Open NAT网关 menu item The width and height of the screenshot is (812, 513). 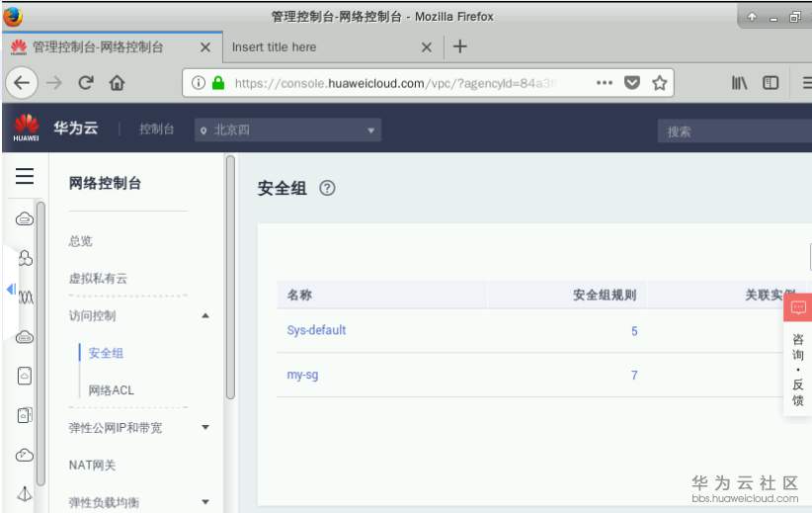click(92, 465)
